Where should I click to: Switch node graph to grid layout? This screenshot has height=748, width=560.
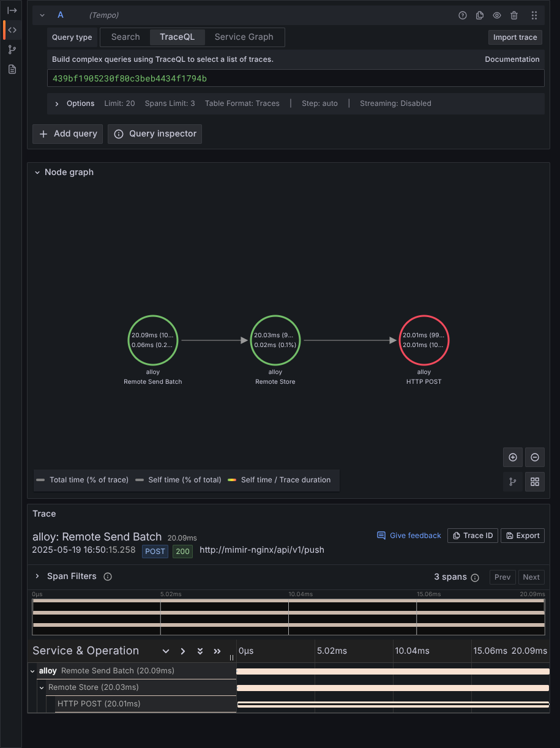click(x=535, y=482)
